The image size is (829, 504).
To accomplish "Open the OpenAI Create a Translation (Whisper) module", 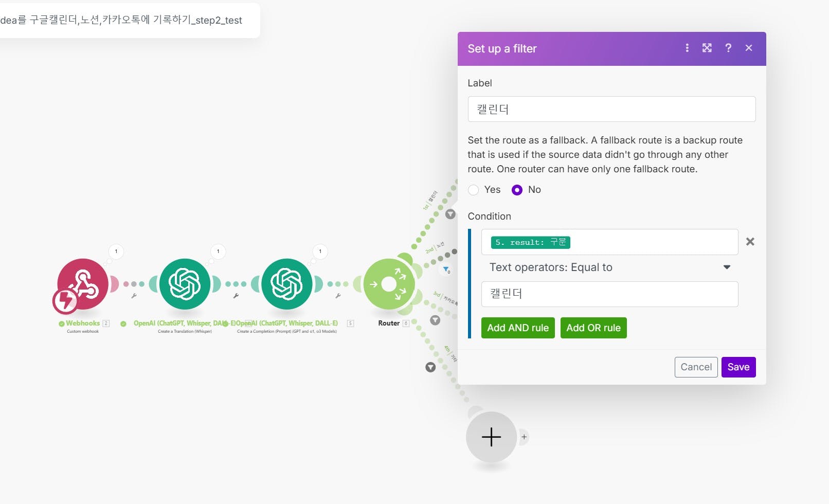I will [x=185, y=284].
